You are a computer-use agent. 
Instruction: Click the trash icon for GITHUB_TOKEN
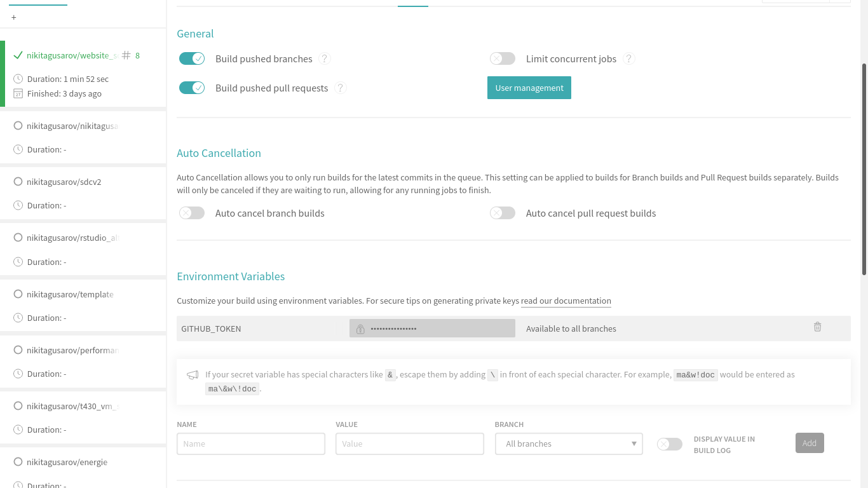(817, 327)
